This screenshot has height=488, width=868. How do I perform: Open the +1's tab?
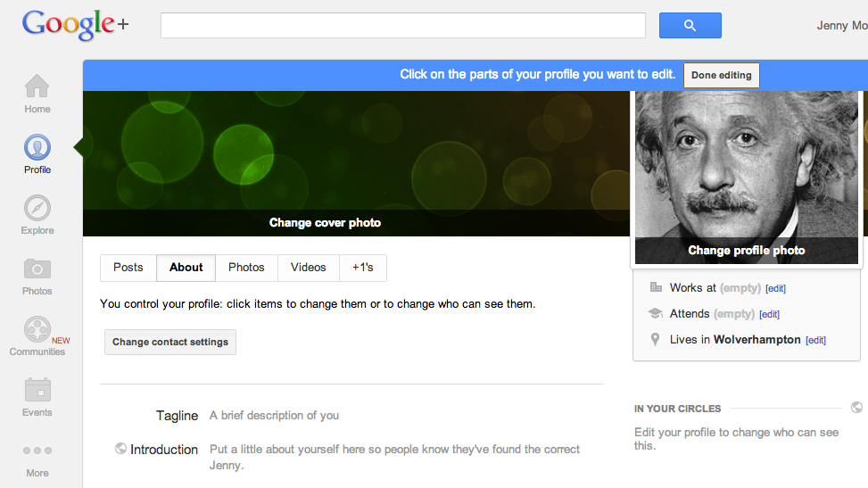pos(362,268)
